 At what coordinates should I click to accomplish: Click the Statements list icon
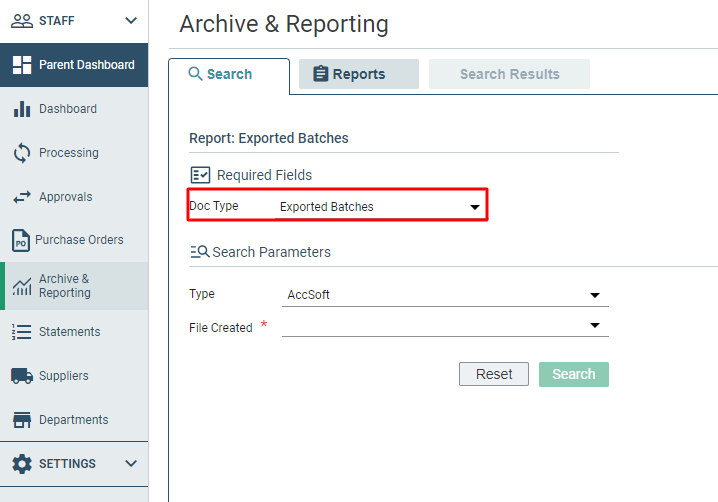[x=22, y=332]
